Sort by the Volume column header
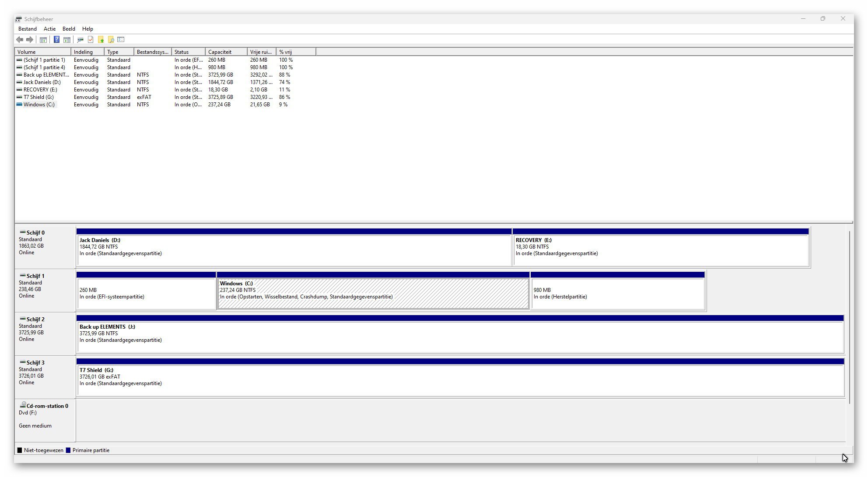Image resolution: width=868 pixels, height=477 pixels. [x=42, y=52]
